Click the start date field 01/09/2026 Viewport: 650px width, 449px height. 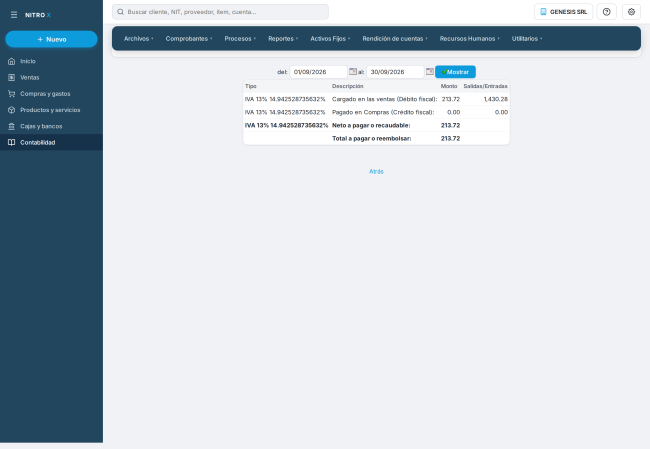click(x=318, y=72)
